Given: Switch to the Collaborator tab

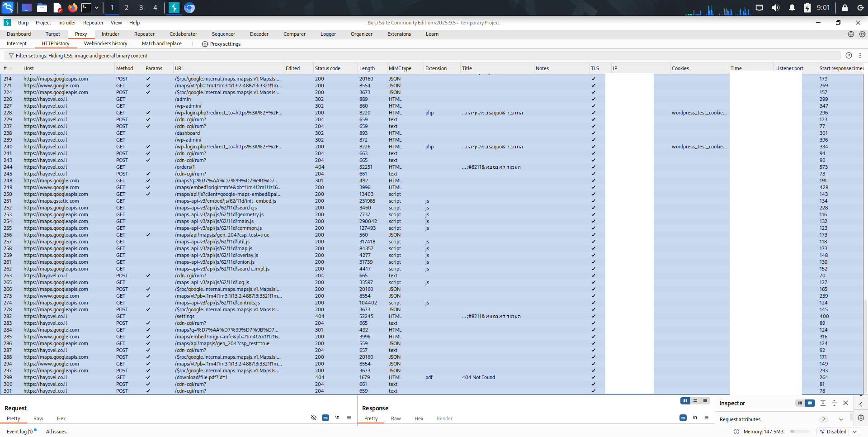Looking at the screenshot, I should click(183, 34).
